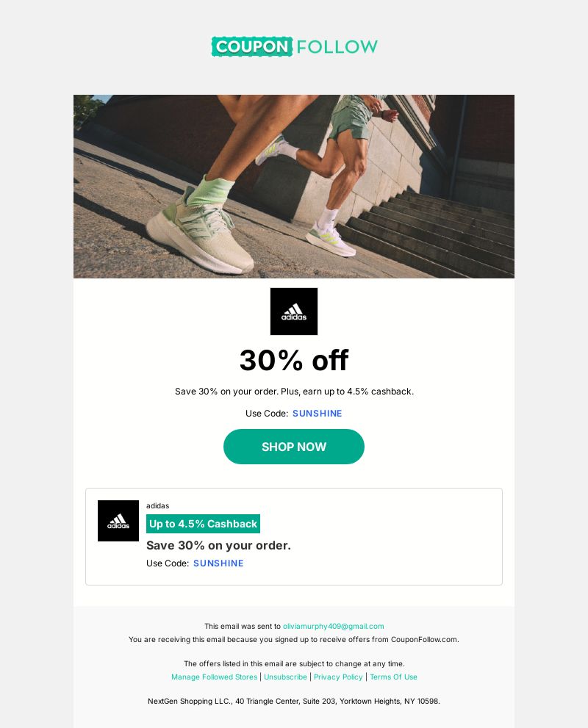Image resolution: width=588 pixels, height=728 pixels.
Task: Click the 30% off headline
Action: 294,360
